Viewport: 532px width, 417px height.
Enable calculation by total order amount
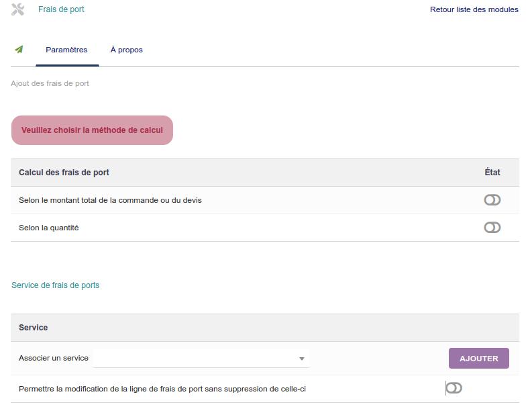tap(492, 200)
